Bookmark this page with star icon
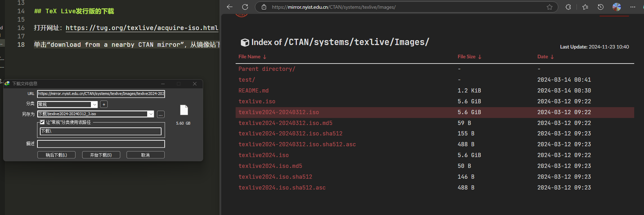Screen dimensions: 644x215 (x=550, y=7)
